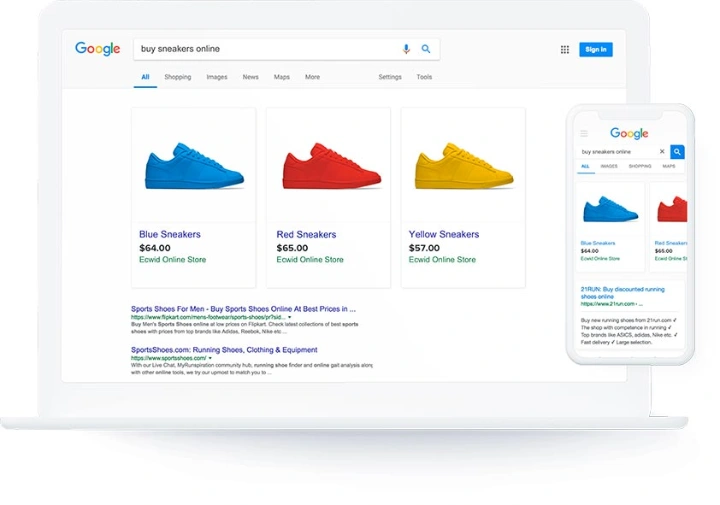Open the Tools option
720x505 pixels.
tap(424, 77)
